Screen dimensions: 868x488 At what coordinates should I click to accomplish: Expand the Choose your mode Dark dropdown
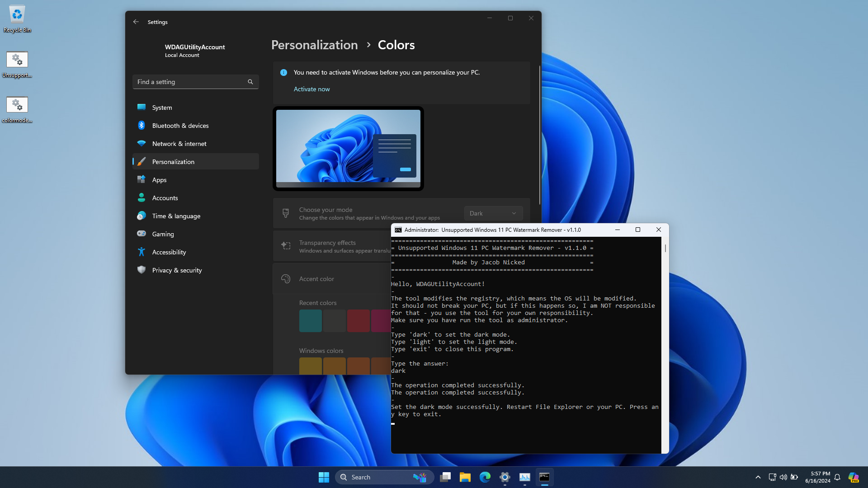[x=493, y=213]
